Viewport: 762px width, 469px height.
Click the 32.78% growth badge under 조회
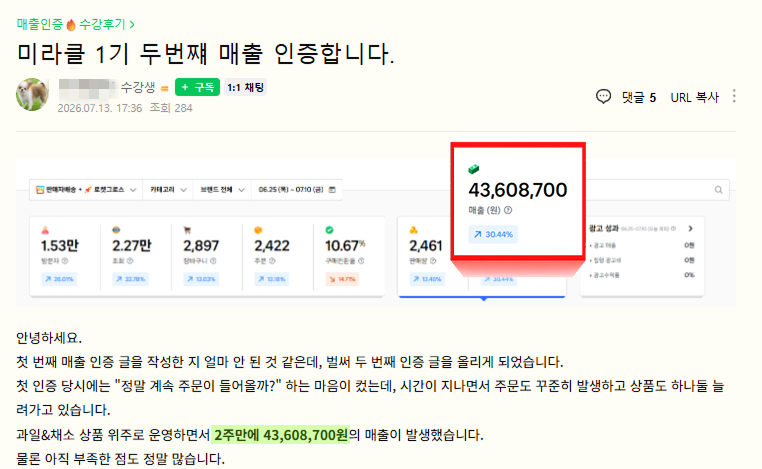tap(130, 279)
